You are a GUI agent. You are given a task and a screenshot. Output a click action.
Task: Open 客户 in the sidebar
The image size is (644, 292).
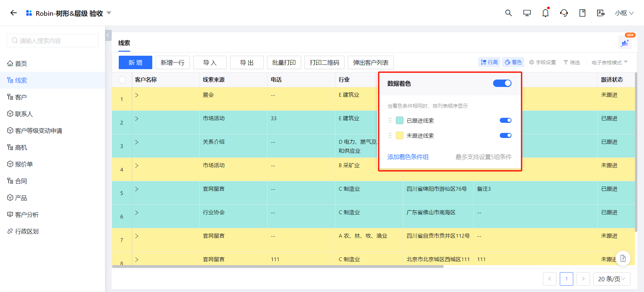pos(52,97)
